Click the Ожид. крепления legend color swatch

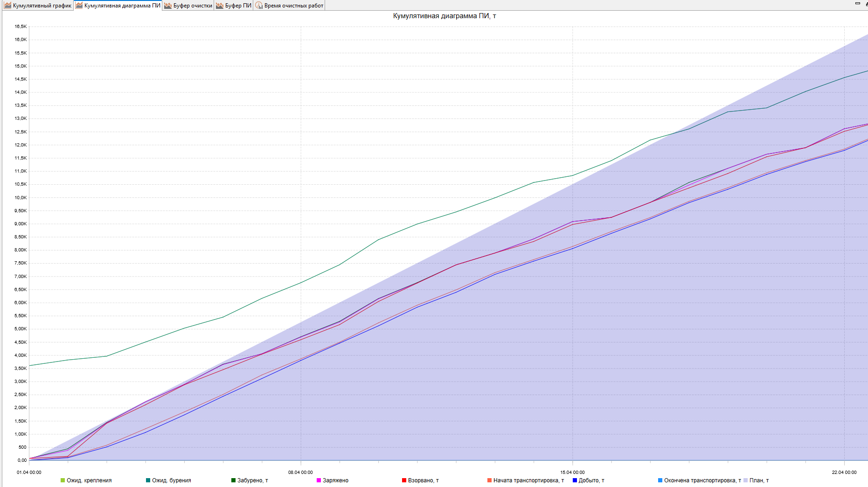(62, 480)
